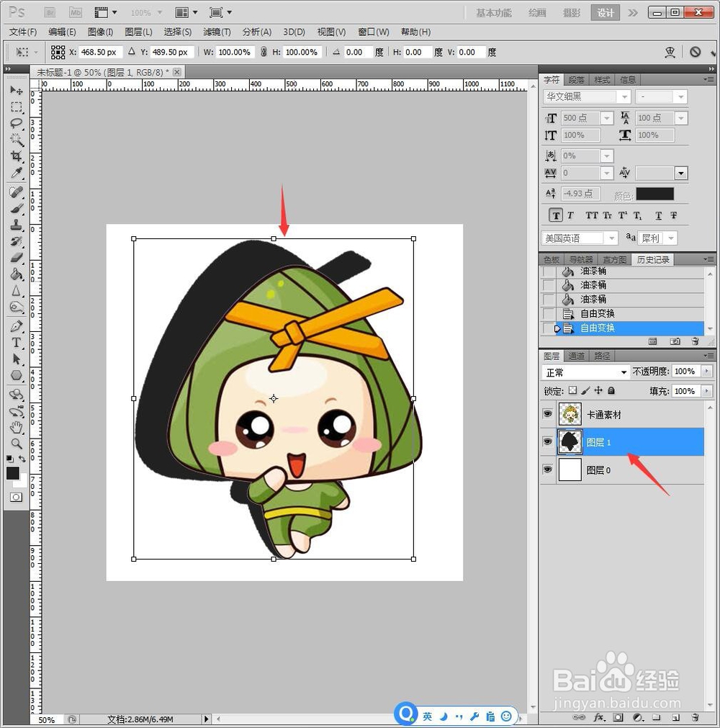The image size is (720, 728).
Task: Select the 基本功能 workspace
Action: (493, 12)
